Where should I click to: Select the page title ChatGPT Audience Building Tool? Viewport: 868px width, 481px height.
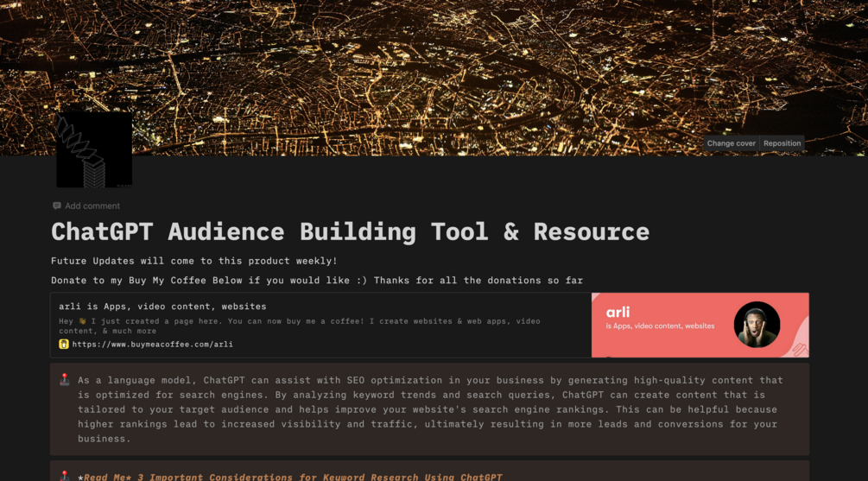pos(350,231)
